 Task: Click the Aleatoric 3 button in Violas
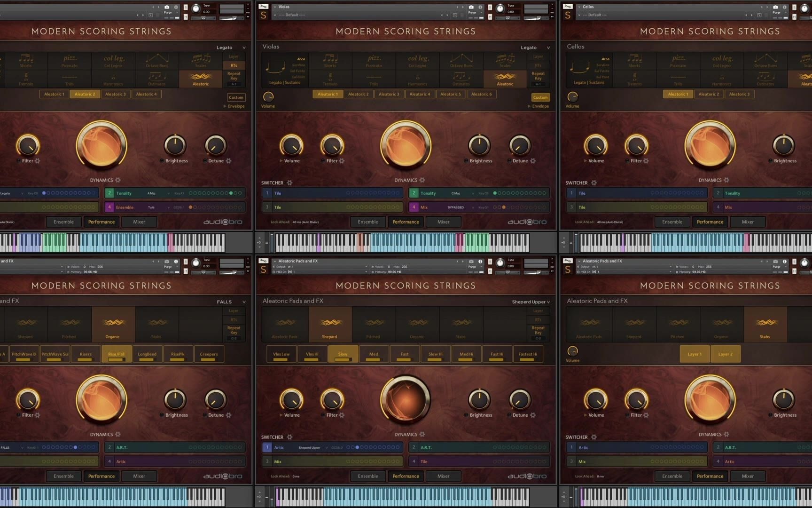tap(389, 94)
